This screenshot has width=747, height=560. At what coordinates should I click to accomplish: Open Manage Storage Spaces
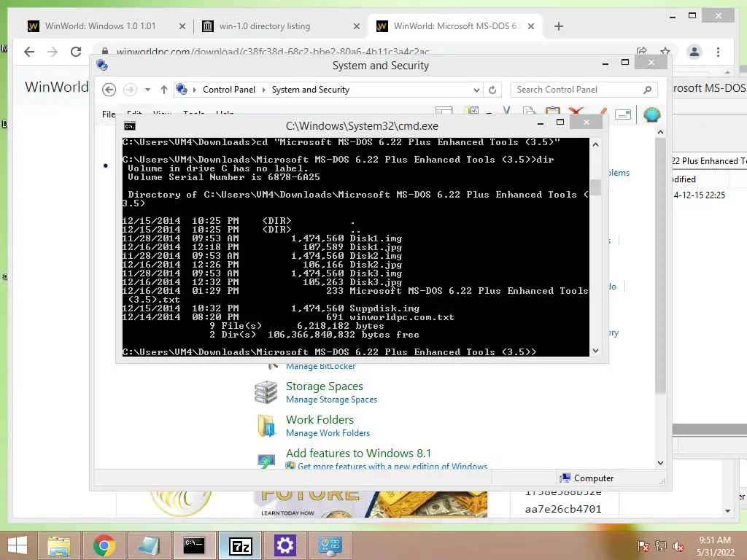pyautogui.click(x=332, y=400)
